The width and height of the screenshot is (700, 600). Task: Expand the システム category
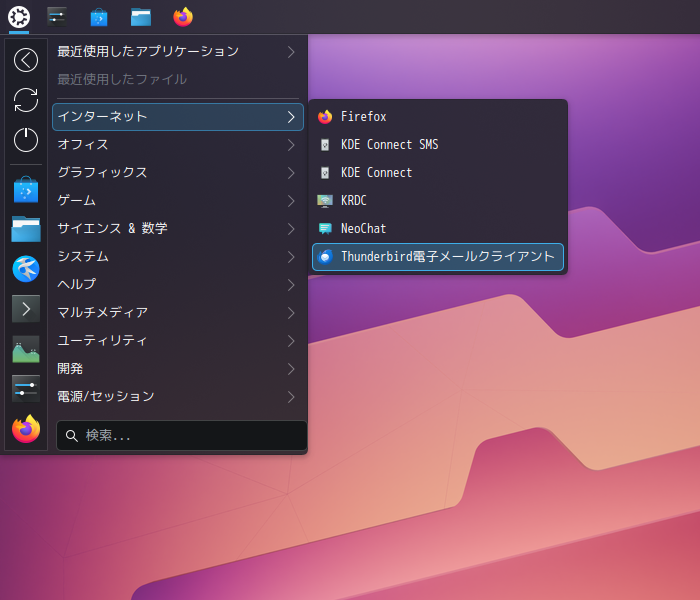coord(178,257)
